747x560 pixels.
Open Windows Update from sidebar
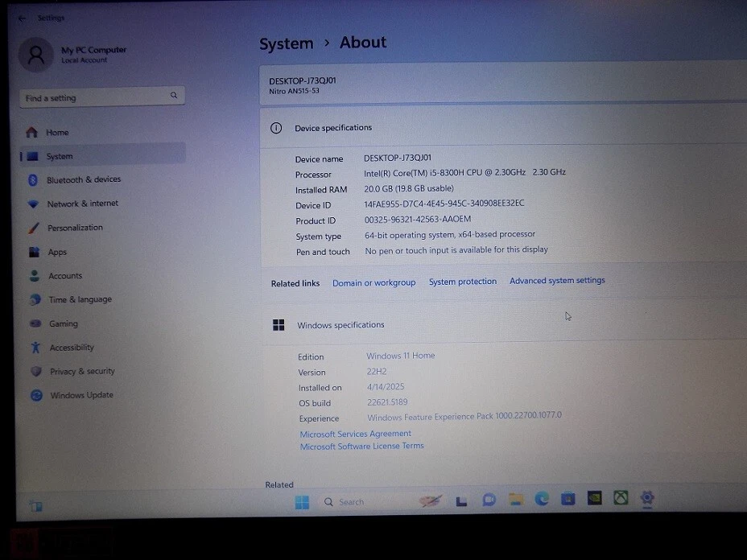point(81,395)
